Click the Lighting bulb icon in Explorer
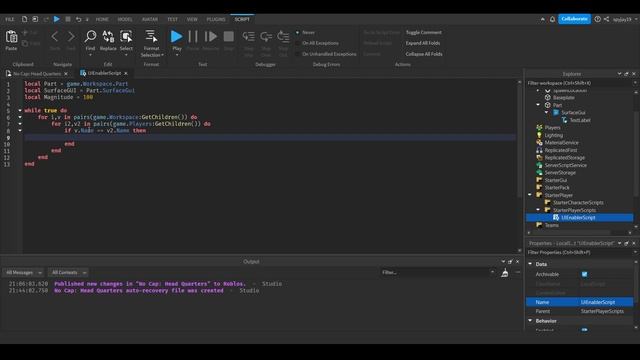Image resolution: width=640 pixels, height=360 pixels. (x=539, y=135)
